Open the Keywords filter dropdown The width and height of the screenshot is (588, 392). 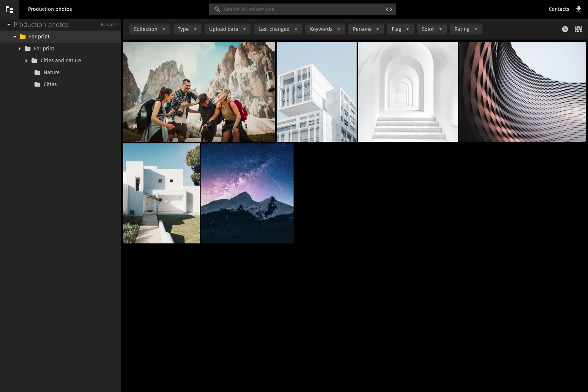(x=325, y=29)
